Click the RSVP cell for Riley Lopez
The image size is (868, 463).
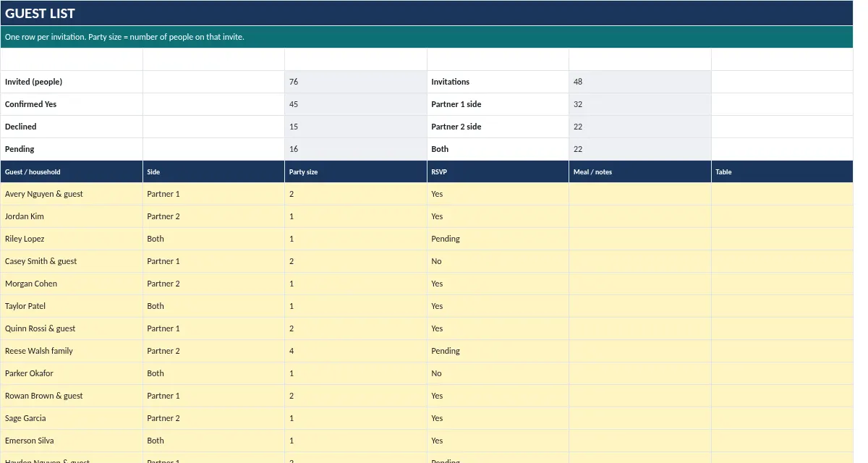tap(498, 239)
